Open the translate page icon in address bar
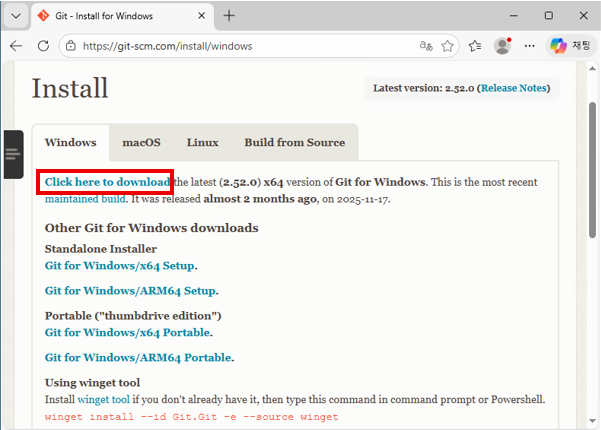 (426, 46)
